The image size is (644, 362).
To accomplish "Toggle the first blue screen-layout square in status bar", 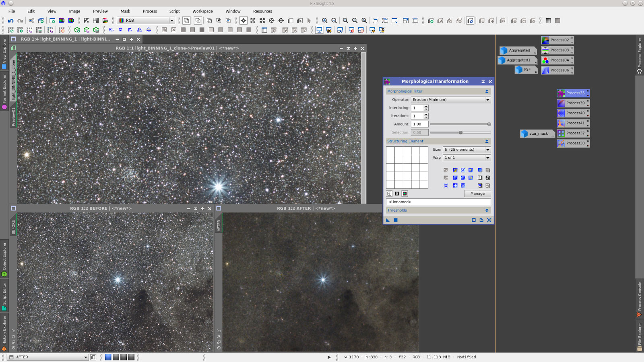I will point(108,357).
